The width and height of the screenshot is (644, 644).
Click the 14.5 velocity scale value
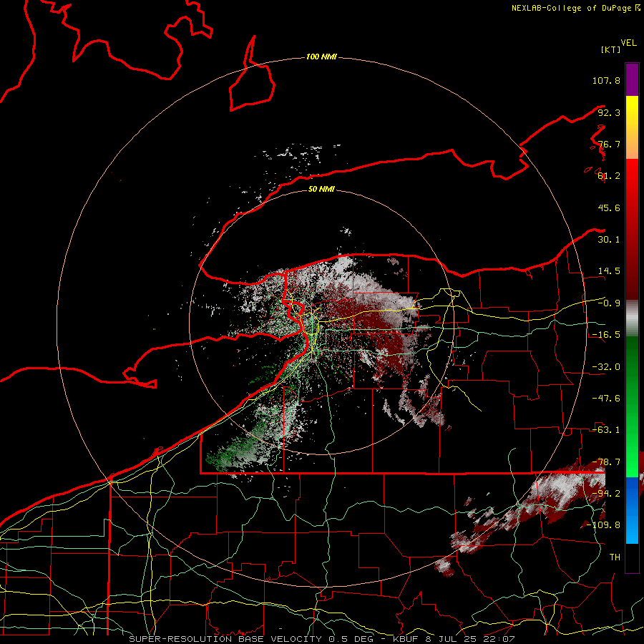coord(609,271)
